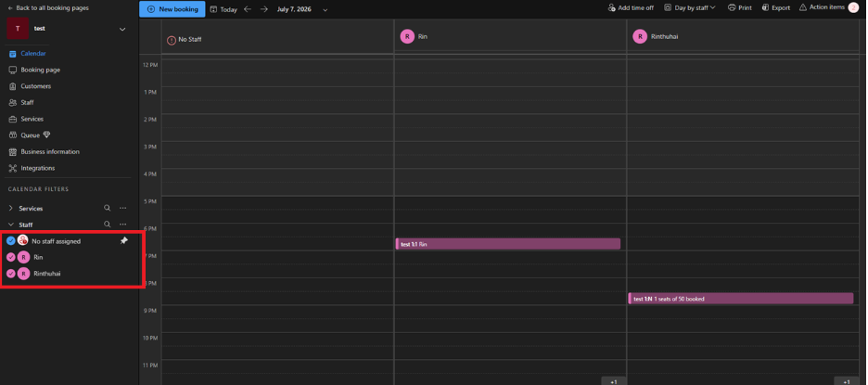Open the Customers section
Viewport: 868px width, 385px height.
36,86
